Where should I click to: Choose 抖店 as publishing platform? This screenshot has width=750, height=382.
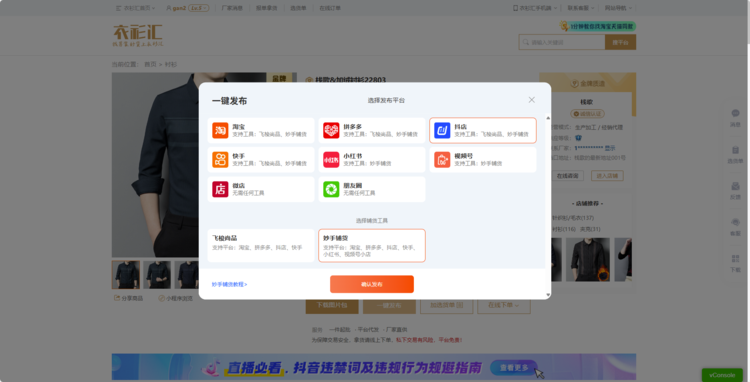(x=483, y=130)
